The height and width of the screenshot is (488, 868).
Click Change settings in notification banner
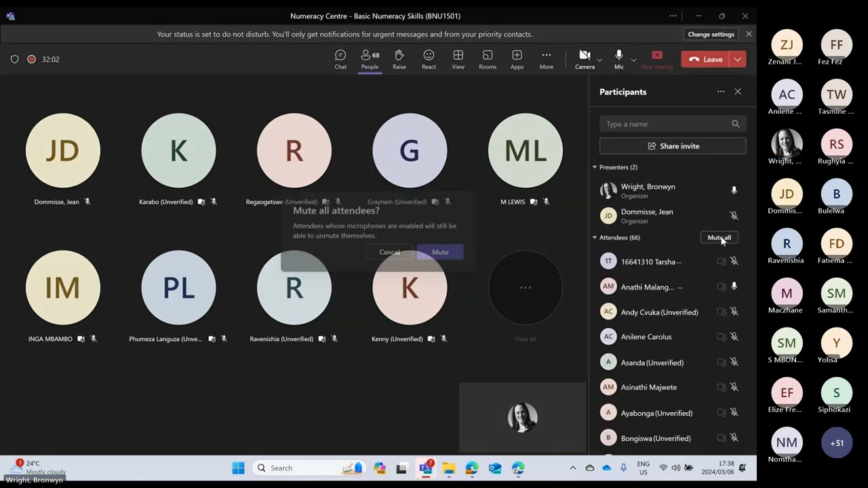click(711, 34)
